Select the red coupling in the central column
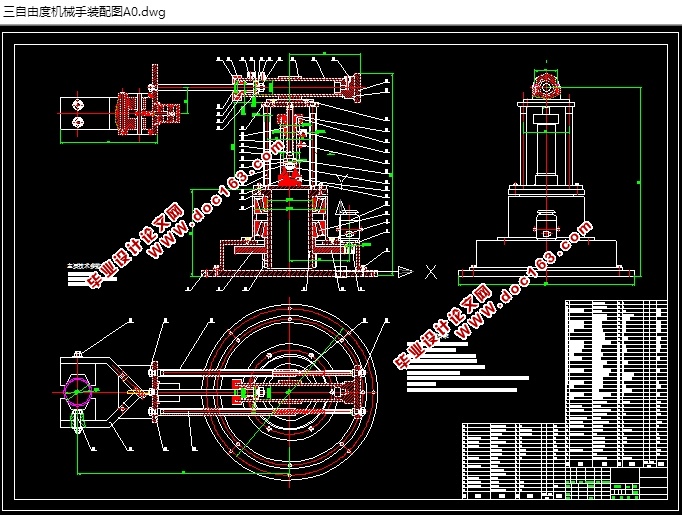Image resolution: width=682 pixels, height=515 pixels. point(289,177)
